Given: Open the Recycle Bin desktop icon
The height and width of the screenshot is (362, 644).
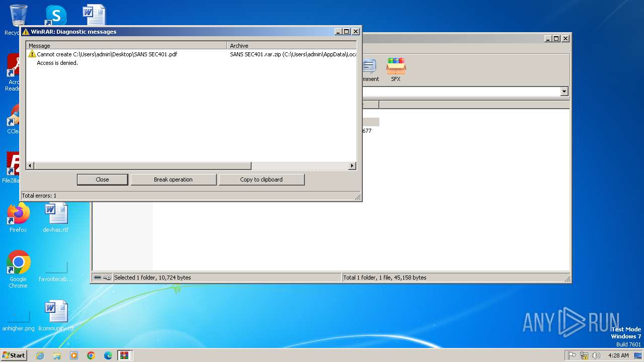Looking at the screenshot, I should (19, 20).
